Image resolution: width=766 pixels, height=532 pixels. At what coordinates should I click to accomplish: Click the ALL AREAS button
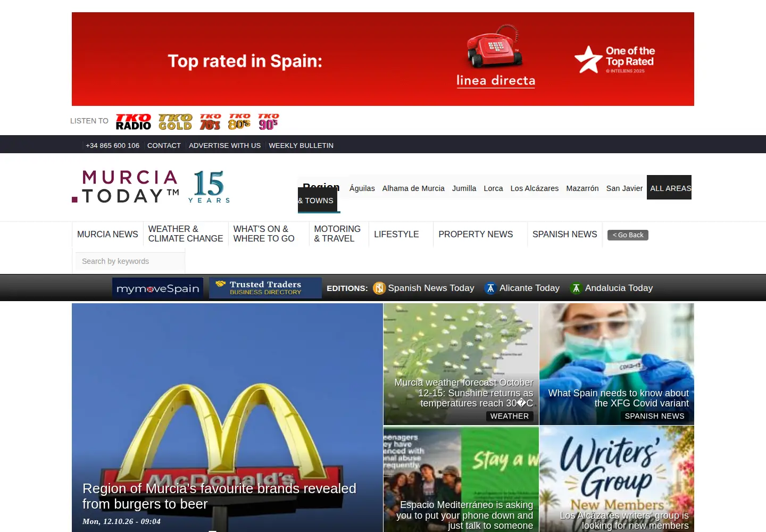pyautogui.click(x=669, y=187)
